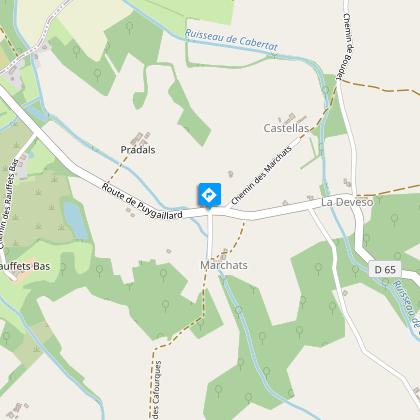
Task: Click the Chemin des Rauffets Bas label
Action: point(9,204)
